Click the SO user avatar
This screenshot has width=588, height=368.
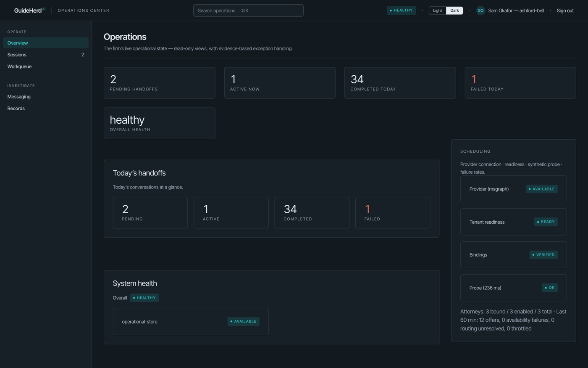coord(480,11)
